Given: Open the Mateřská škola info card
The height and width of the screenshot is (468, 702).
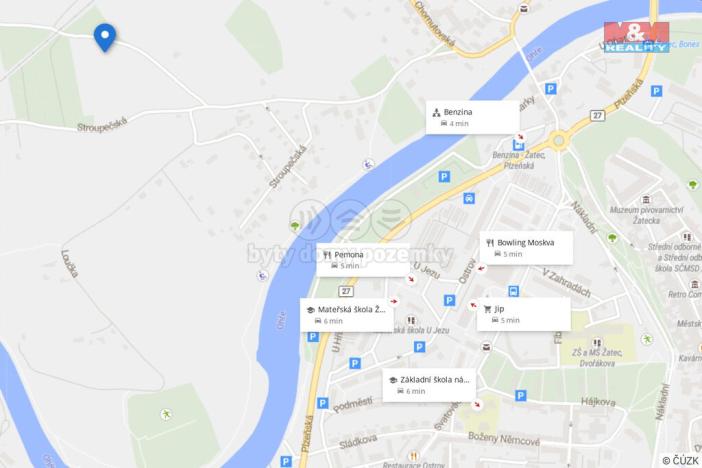Looking at the screenshot, I should (x=347, y=315).
